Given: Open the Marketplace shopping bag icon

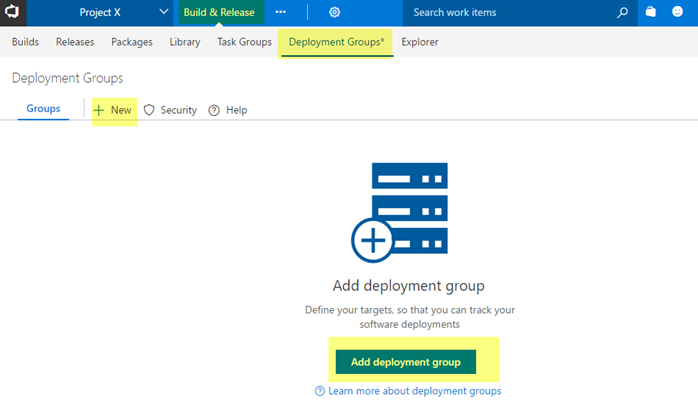Looking at the screenshot, I should 651,12.
